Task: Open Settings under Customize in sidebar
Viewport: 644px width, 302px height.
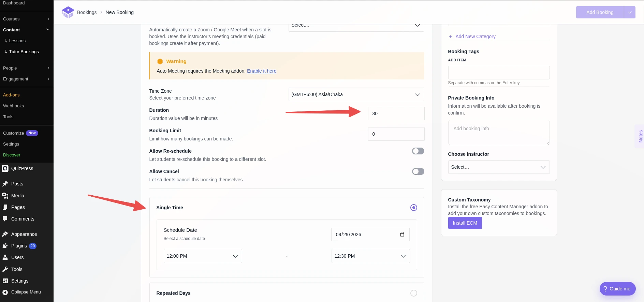Action: (x=11, y=144)
